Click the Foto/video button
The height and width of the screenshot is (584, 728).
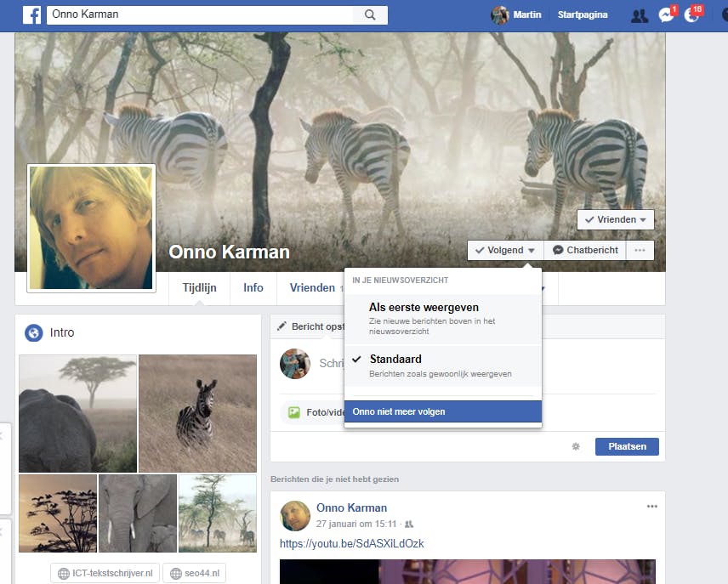click(x=313, y=412)
